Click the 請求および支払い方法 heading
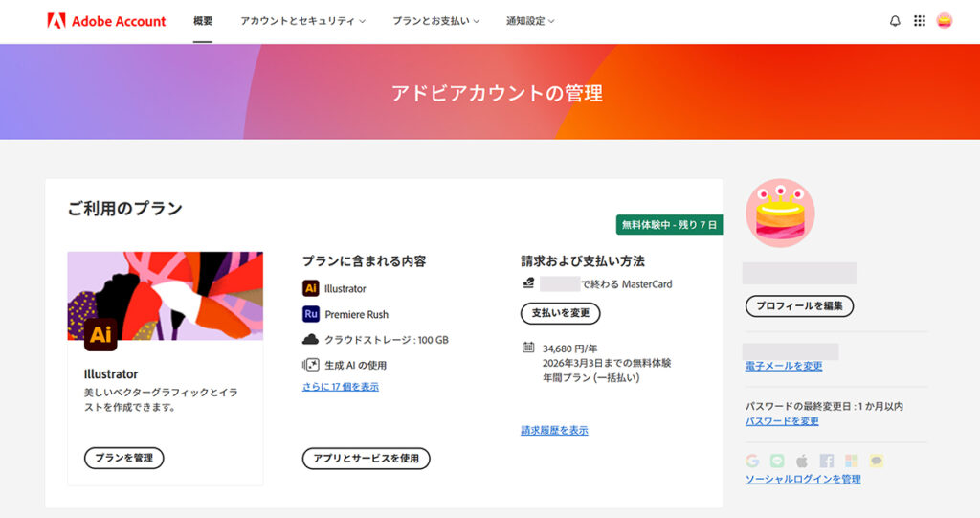Viewport: 980px width, 518px height. click(x=583, y=260)
